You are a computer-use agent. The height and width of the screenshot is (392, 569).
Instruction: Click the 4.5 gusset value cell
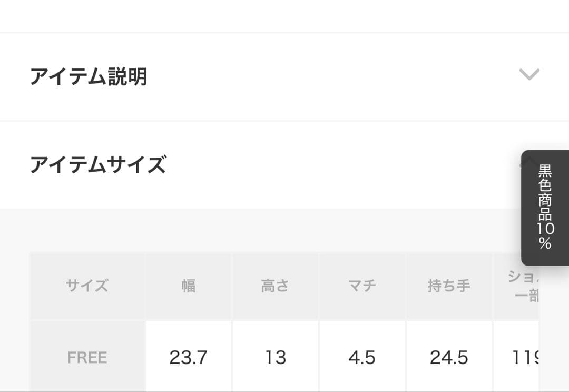click(362, 358)
